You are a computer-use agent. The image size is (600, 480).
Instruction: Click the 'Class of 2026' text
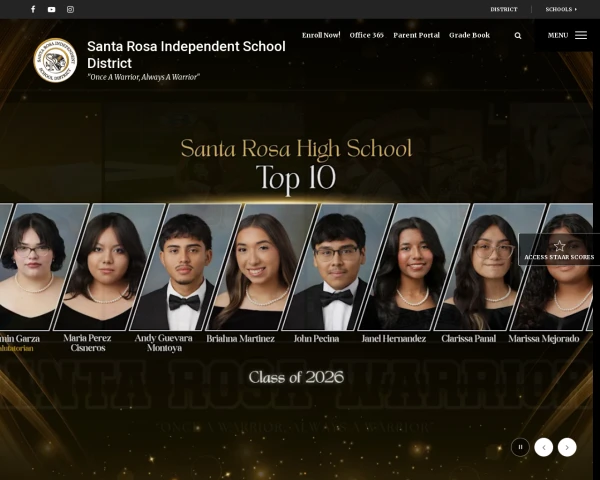(296, 377)
